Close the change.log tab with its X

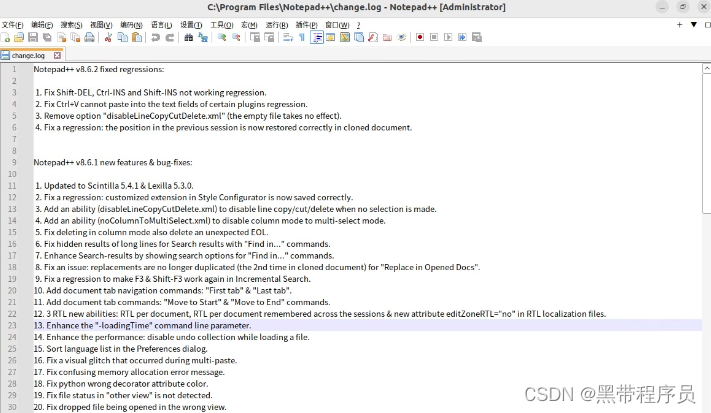(57, 55)
